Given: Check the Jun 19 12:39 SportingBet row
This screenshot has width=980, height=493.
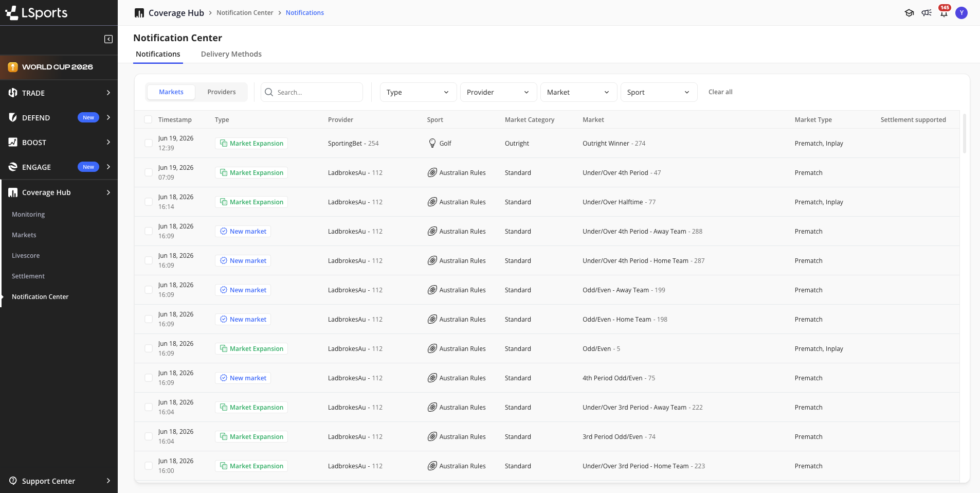Looking at the screenshot, I should [x=148, y=143].
